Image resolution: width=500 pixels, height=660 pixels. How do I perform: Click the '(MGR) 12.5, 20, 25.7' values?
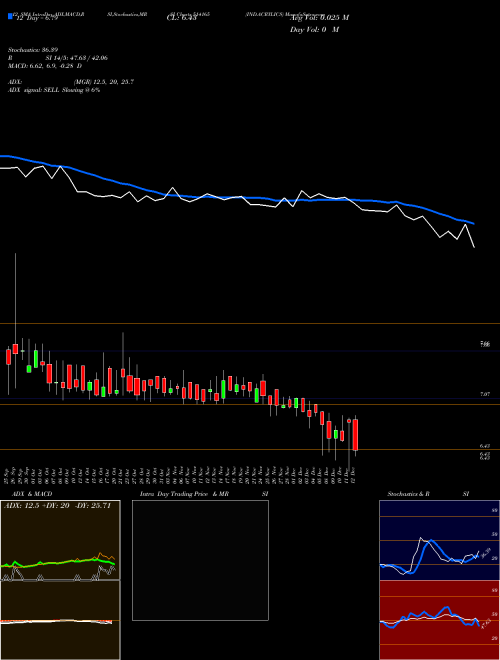[104, 82]
